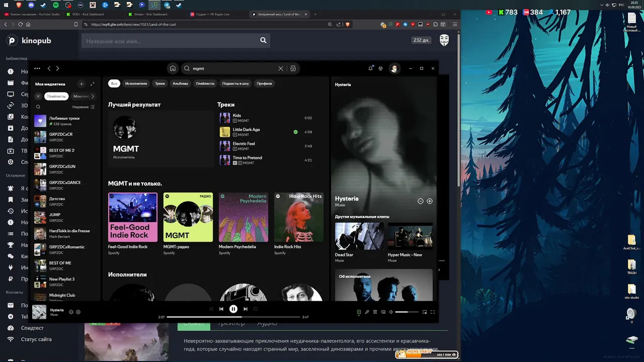The height and width of the screenshot is (362, 644).
Task: Open GRPZDCxSUN playlist in library
Action: (x=64, y=169)
